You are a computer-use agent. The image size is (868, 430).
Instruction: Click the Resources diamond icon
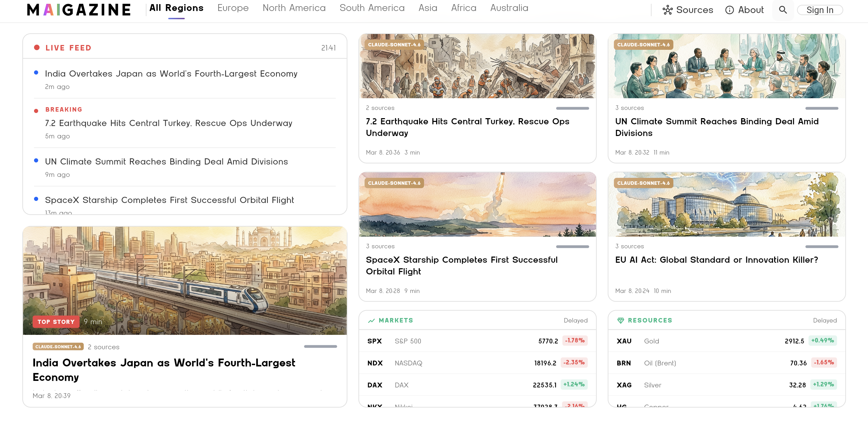click(x=620, y=321)
